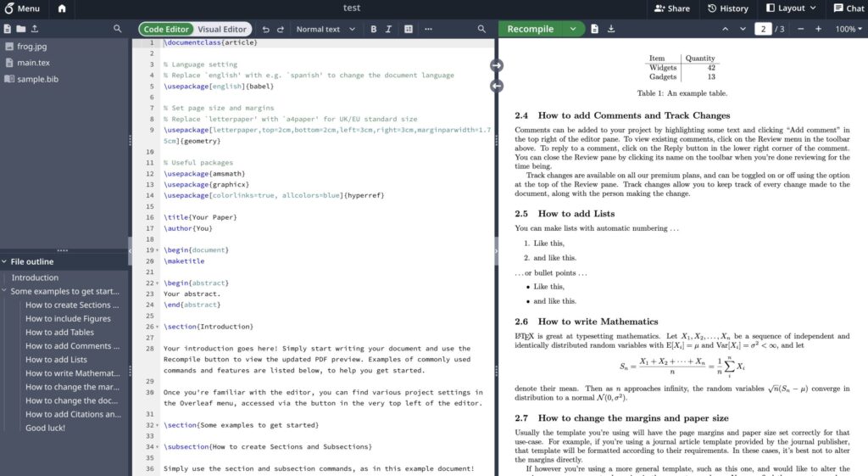Click the Recompile button
The image size is (868, 476).
click(530, 29)
